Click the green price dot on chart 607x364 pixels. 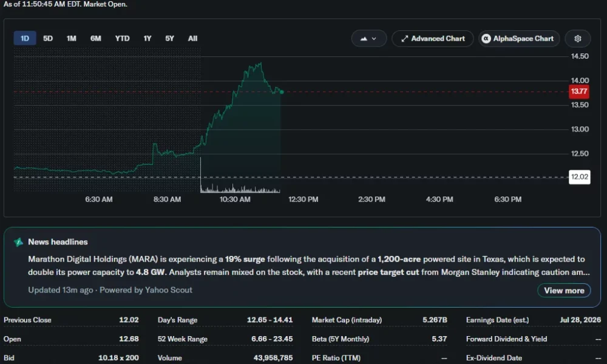282,92
